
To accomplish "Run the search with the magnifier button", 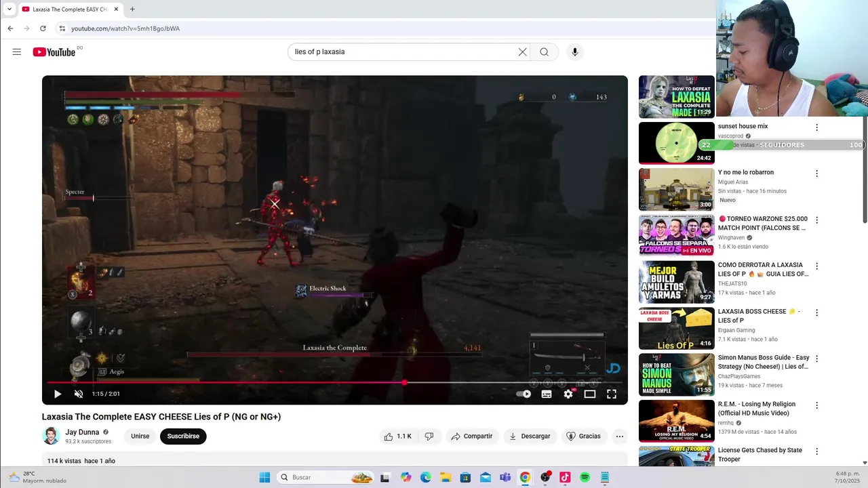I will pos(544,52).
